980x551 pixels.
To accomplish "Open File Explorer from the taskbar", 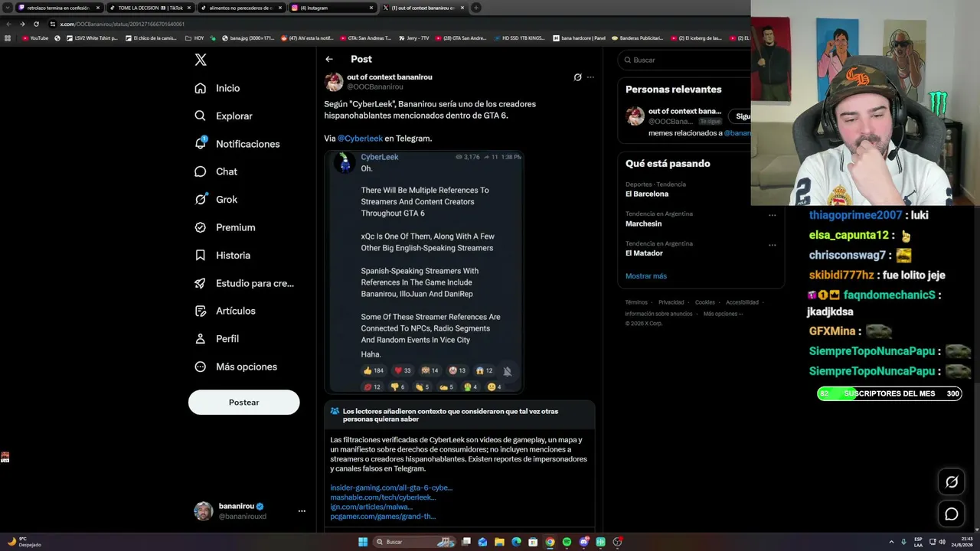I will click(x=499, y=542).
